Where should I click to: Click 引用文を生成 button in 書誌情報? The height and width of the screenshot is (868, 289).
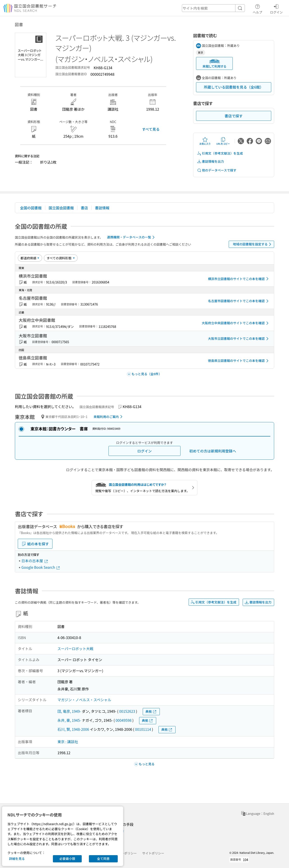coord(214,602)
